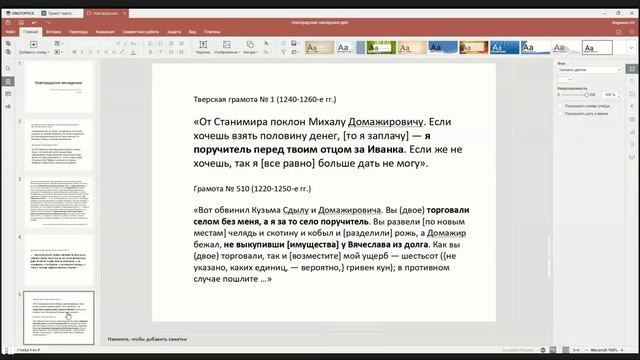This screenshot has height=360, width=640.
Task: Switch to the Проект document tab
Action: point(60,13)
